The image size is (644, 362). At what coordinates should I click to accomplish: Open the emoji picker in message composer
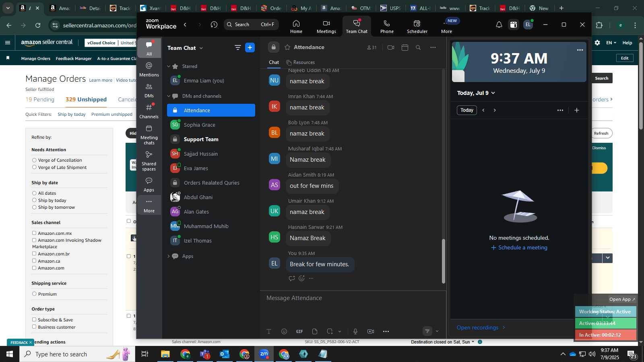coord(284,331)
